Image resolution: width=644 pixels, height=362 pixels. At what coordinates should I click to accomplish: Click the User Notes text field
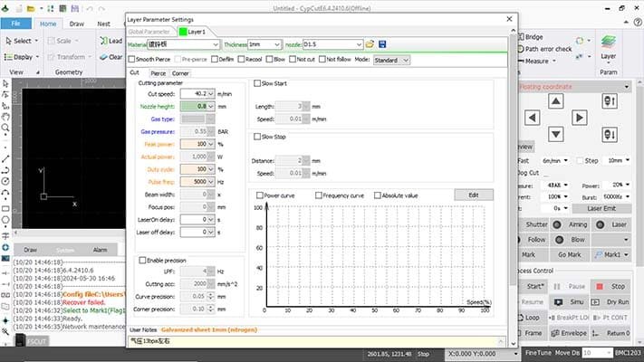(318, 341)
